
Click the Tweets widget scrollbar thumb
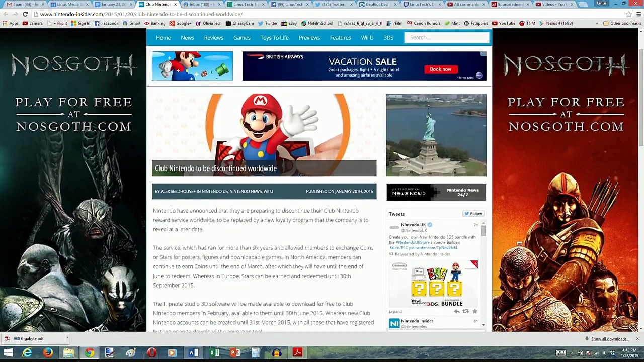pyautogui.click(x=483, y=231)
